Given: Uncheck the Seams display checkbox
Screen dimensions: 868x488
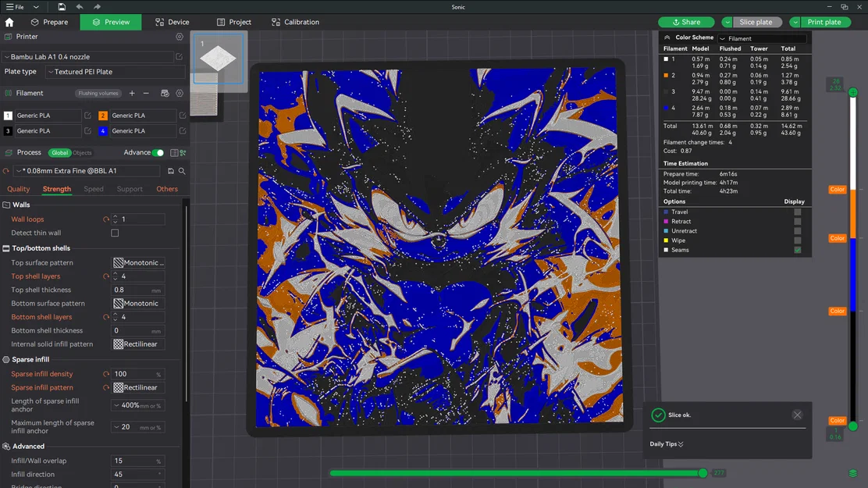Looking at the screenshot, I should tap(797, 250).
